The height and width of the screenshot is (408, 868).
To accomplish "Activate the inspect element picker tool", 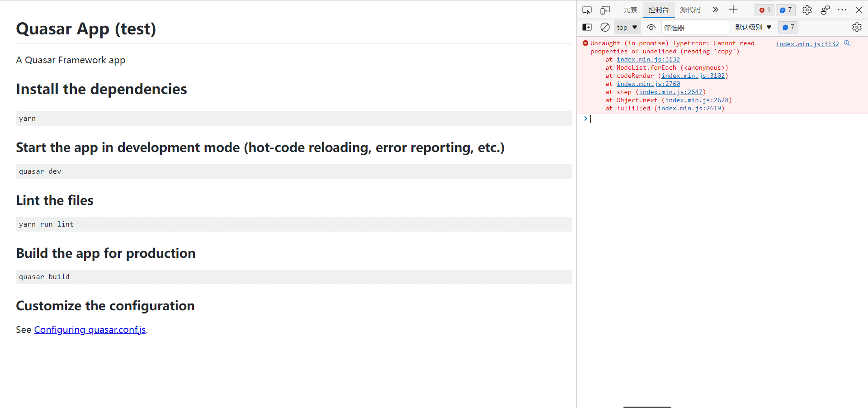I will (x=587, y=9).
